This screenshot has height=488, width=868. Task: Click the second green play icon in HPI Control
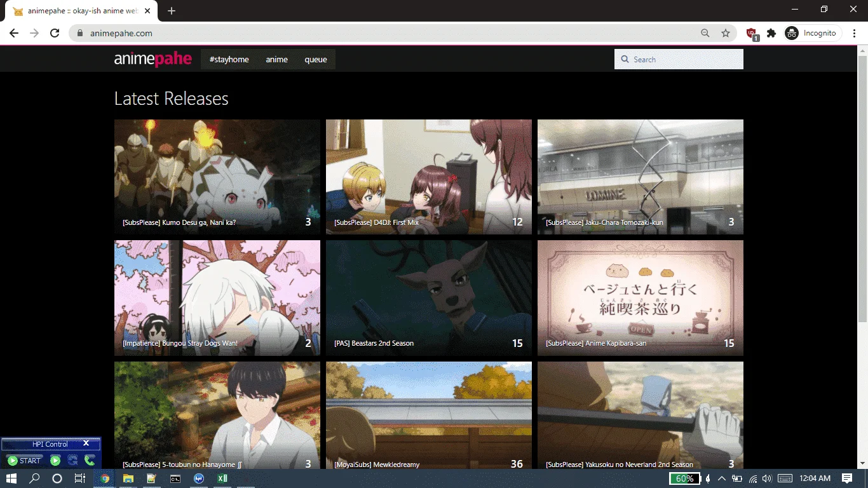click(x=55, y=461)
